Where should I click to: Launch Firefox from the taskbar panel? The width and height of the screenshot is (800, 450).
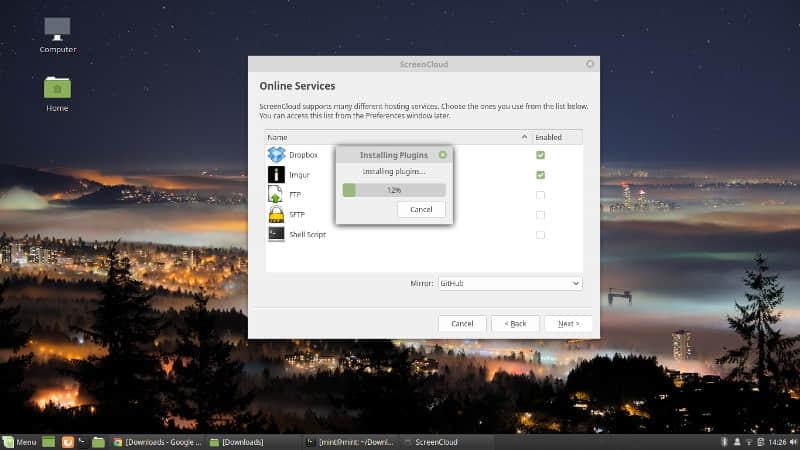(x=68, y=441)
